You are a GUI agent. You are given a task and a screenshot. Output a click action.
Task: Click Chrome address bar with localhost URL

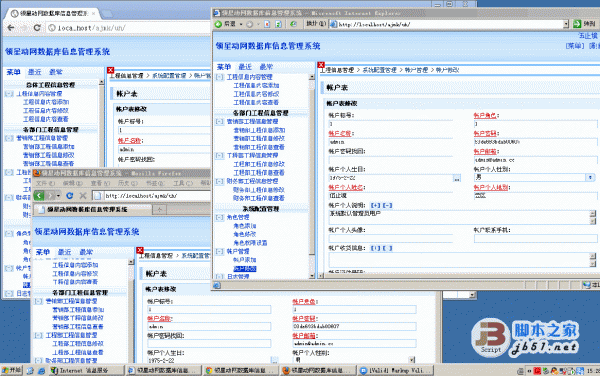pyautogui.click(x=128, y=28)
